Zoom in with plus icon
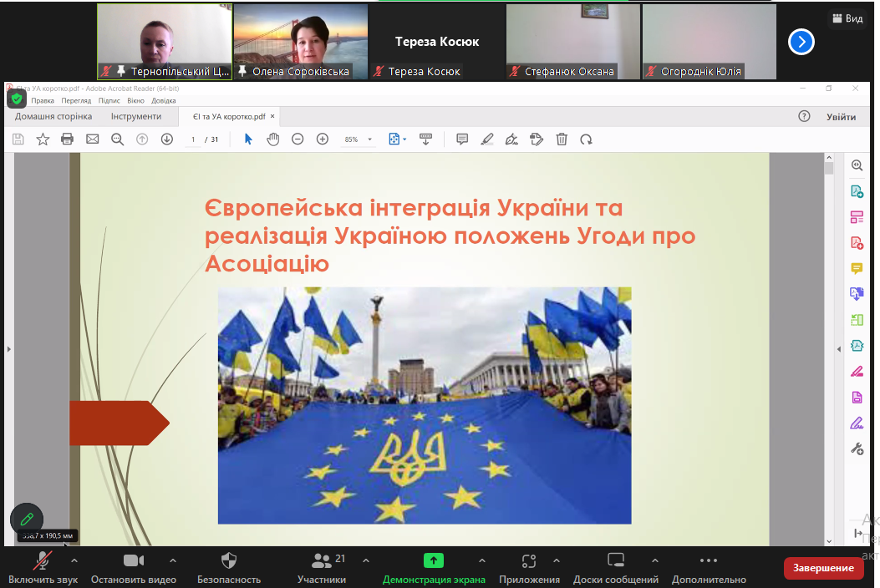880x588 pixels. 322,139
